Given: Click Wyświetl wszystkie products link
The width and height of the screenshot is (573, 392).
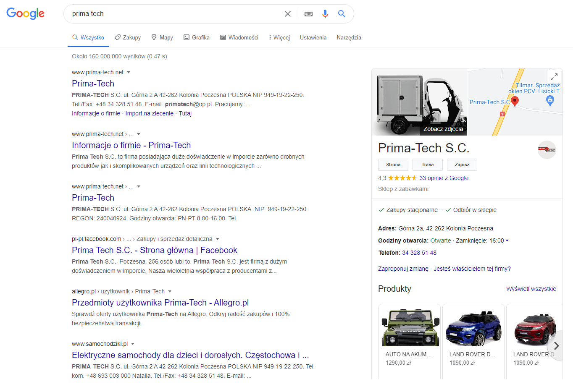Looking at the screenshot, I should point(531,289).
